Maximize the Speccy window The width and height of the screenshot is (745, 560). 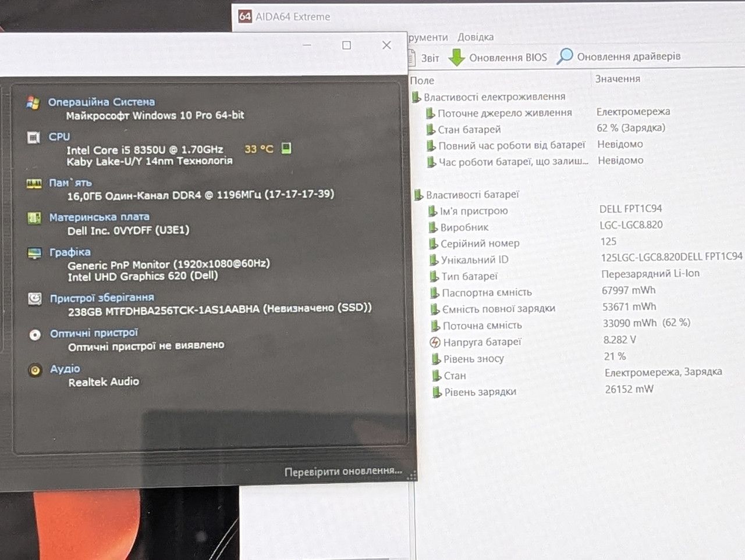coord(346,45)
